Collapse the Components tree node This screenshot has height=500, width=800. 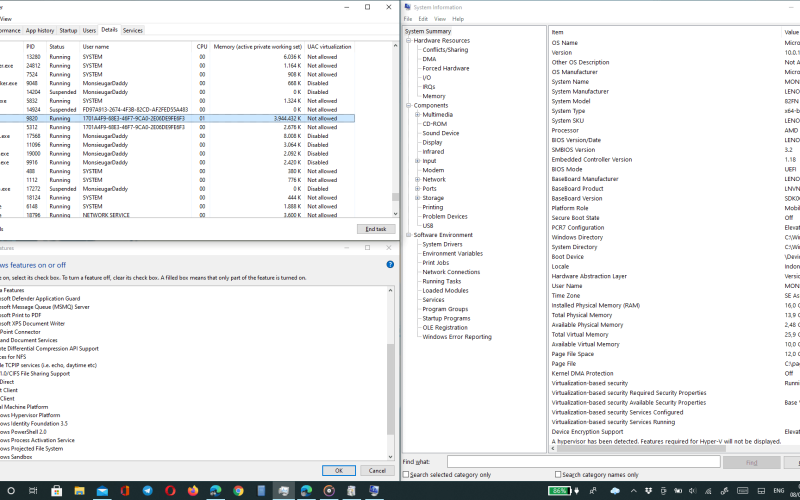pyautogui.click(x=408, y=105)
